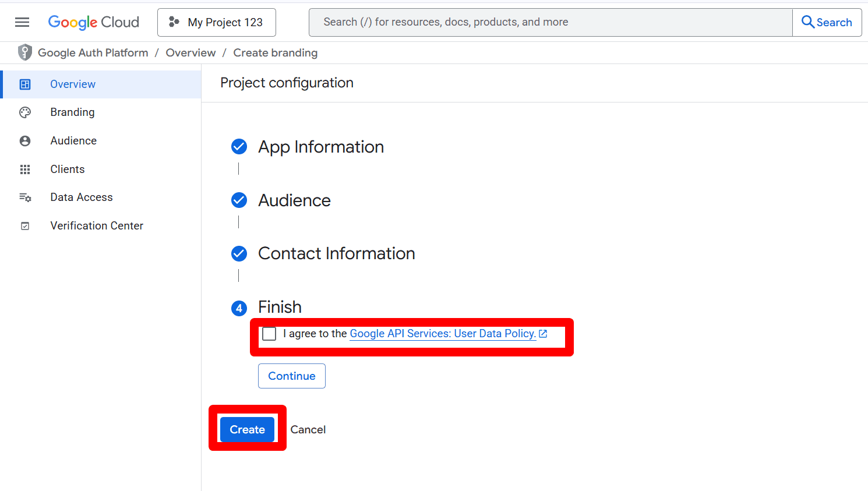The height and width of the screenshot is (491, 868).
Task: Click the Finish step heading
Action: [x=280, y=307]
